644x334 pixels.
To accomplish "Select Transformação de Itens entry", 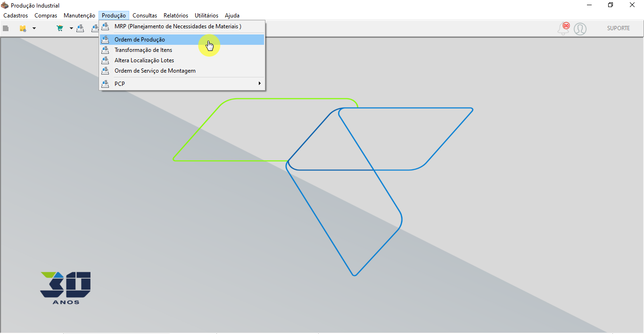I will click(182, 50).
